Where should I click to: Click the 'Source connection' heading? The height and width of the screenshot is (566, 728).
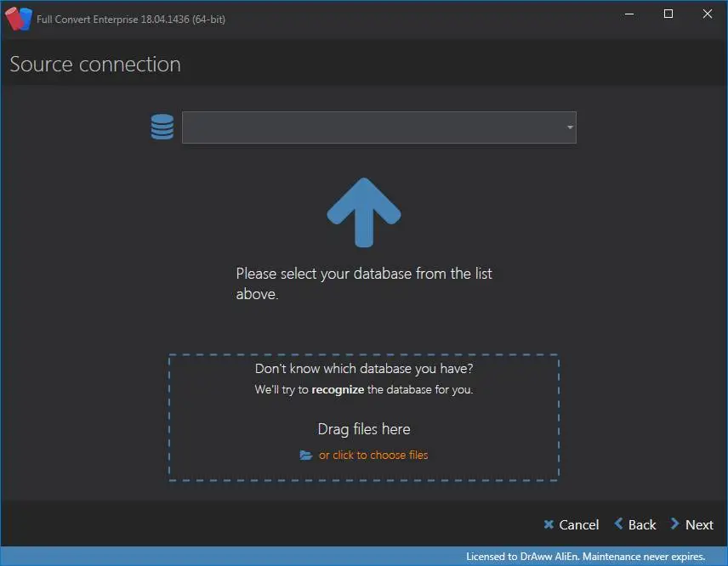click(95, 64)
